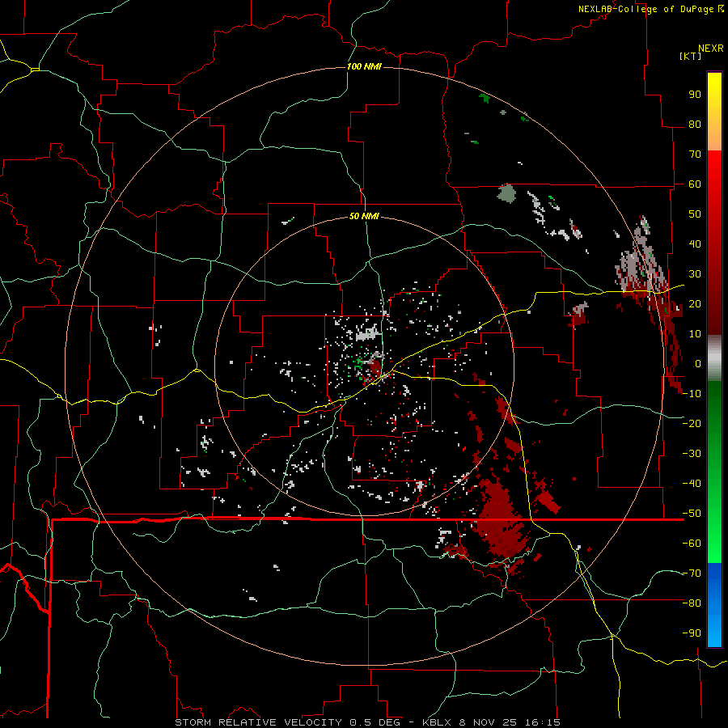This screenshot has width=728, height=728.
Task: Click the 60 value on the velocity scale
Action: (x=695, y=184)
